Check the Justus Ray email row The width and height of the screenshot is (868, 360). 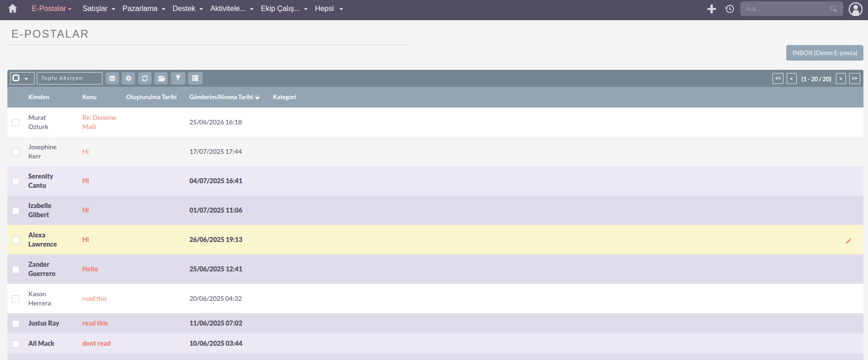pos(16,324)
